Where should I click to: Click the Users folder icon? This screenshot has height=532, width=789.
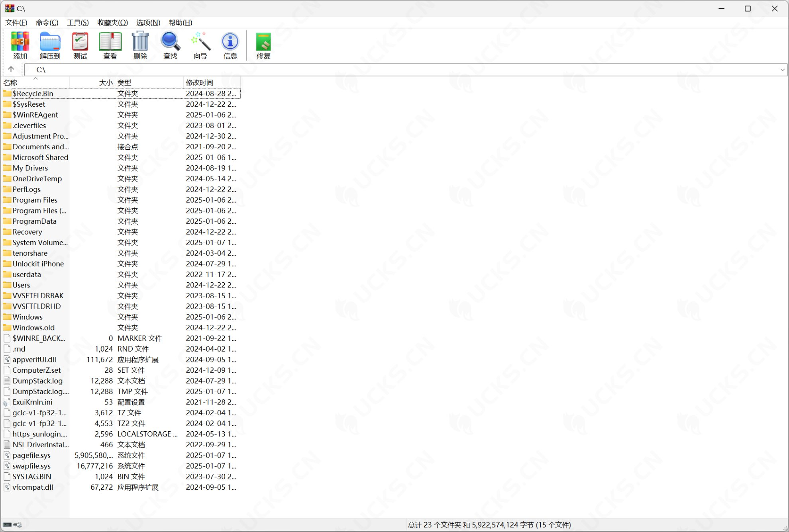[x=7, y=285]
